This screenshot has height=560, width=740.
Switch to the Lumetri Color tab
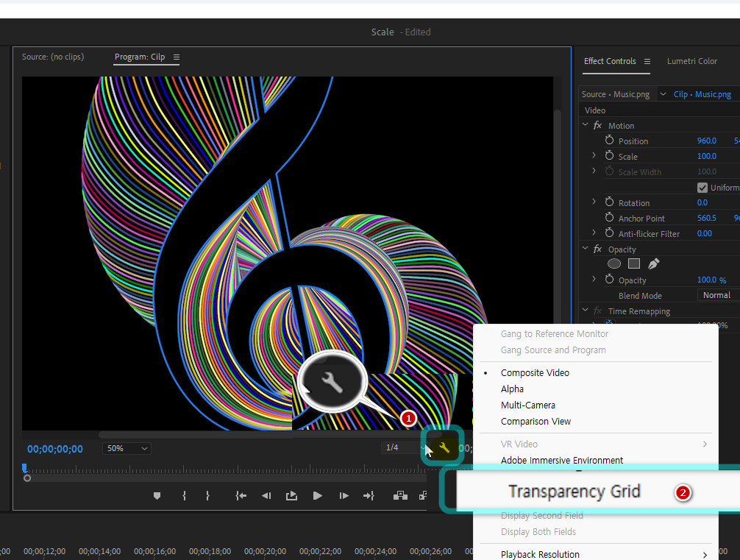pyautogui.click(x=691, y=61)
